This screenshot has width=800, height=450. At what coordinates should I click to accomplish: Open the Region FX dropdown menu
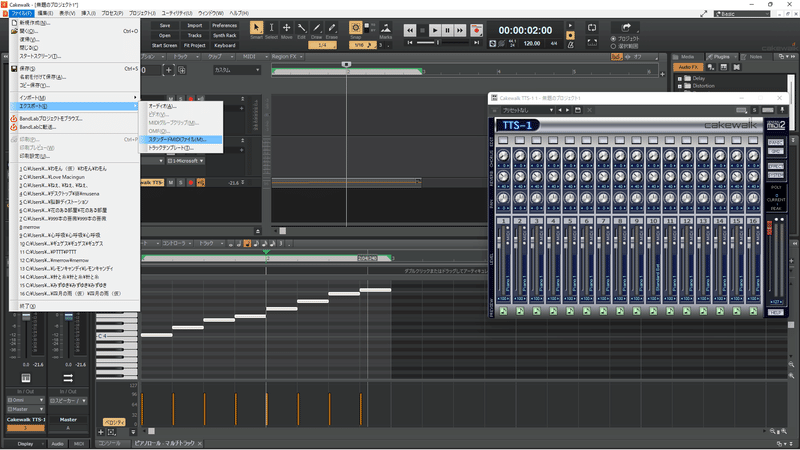point(287,57)
